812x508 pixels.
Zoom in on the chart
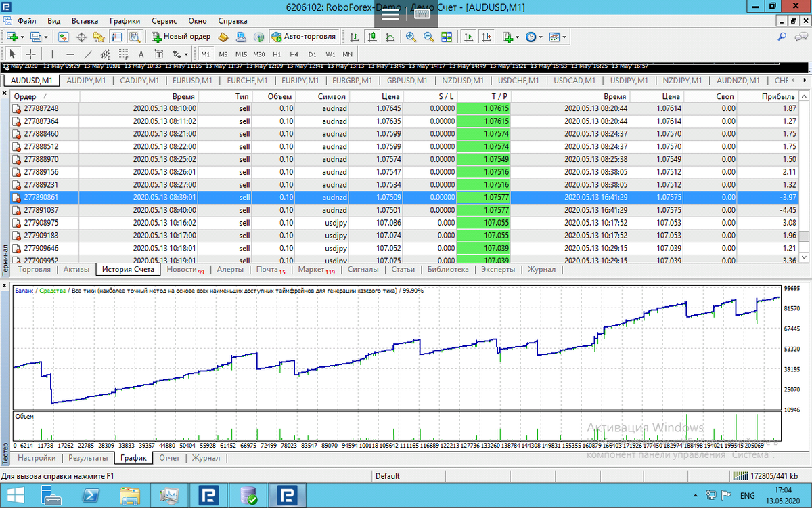click(x=411, y=37)
